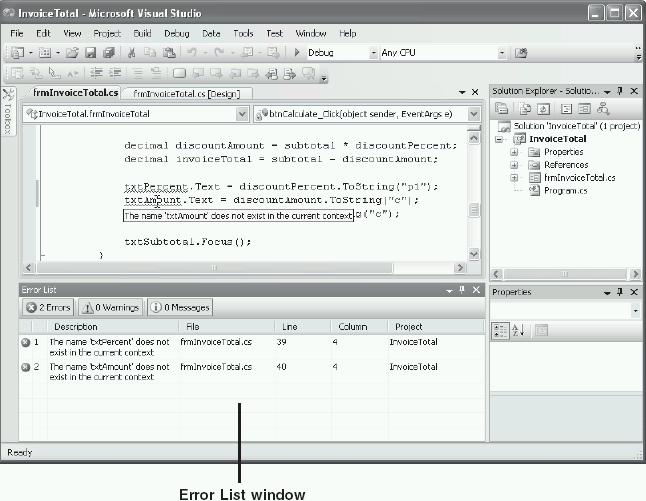Click the Open File folder icon
646x501 pixels.
point(72,53)
